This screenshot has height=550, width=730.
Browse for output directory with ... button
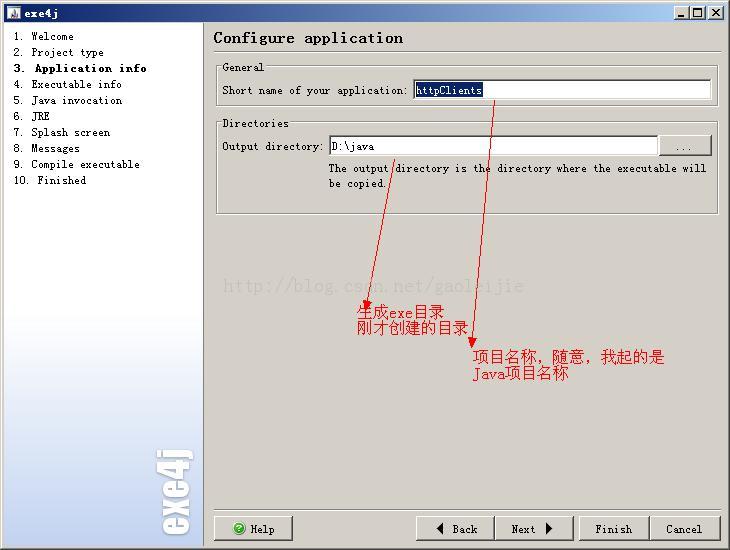pos(685,146)
